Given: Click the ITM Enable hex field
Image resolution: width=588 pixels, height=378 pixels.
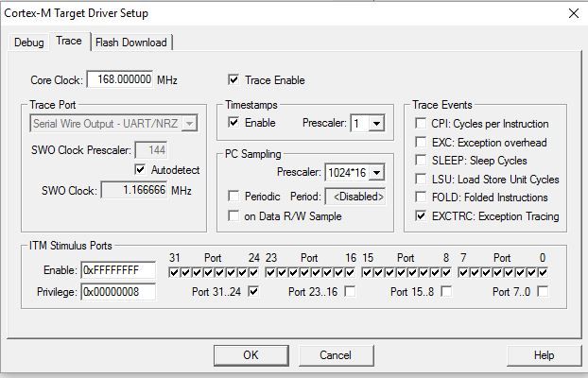Looking at the screenshot, I should 118,270.
